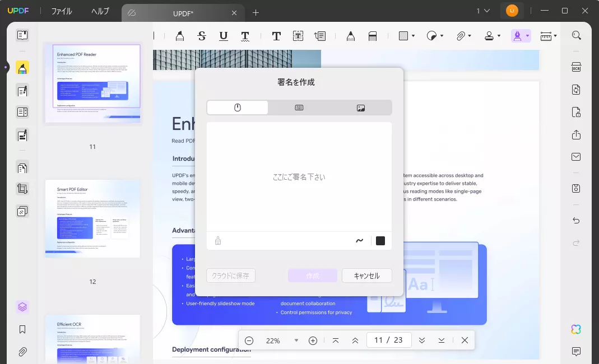Close the bottom page navigation bar
Image resolution: width=599 pixels, height=364 pixels.
coord(465,340)
